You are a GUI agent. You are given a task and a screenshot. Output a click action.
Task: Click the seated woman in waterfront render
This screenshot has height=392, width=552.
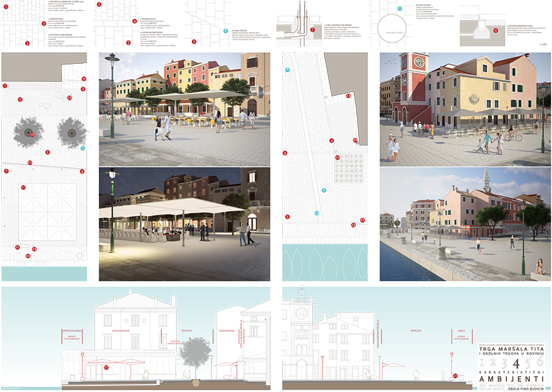pos(539,267)
